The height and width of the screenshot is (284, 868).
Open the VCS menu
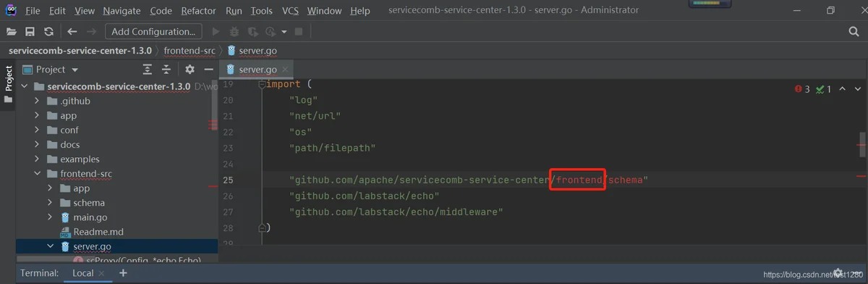pos(290,11)
